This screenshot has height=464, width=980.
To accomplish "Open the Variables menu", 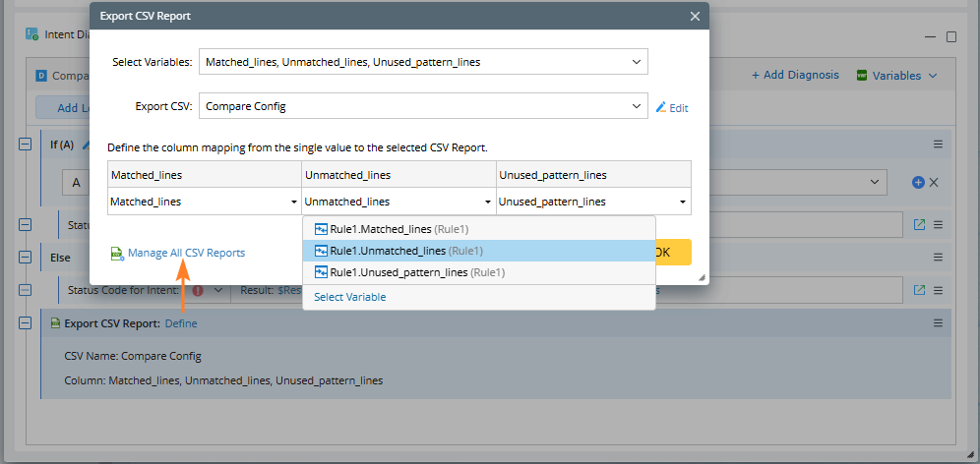I will (895, 75).
